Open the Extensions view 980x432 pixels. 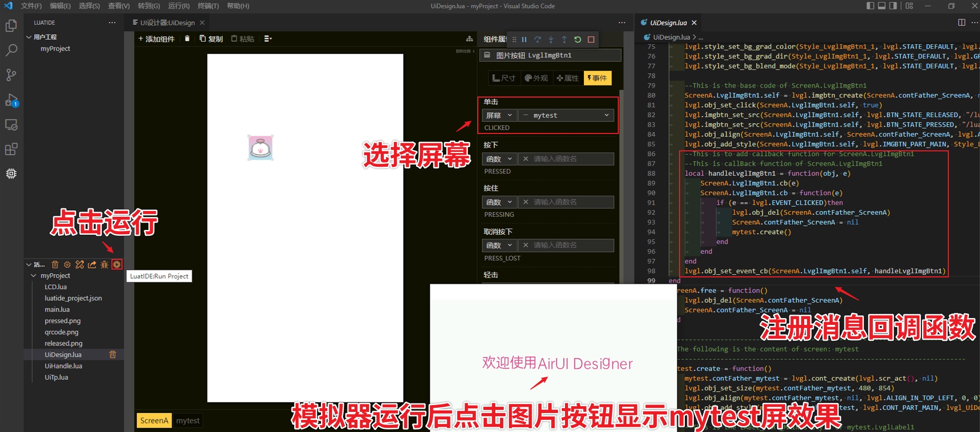click(11, 149)
